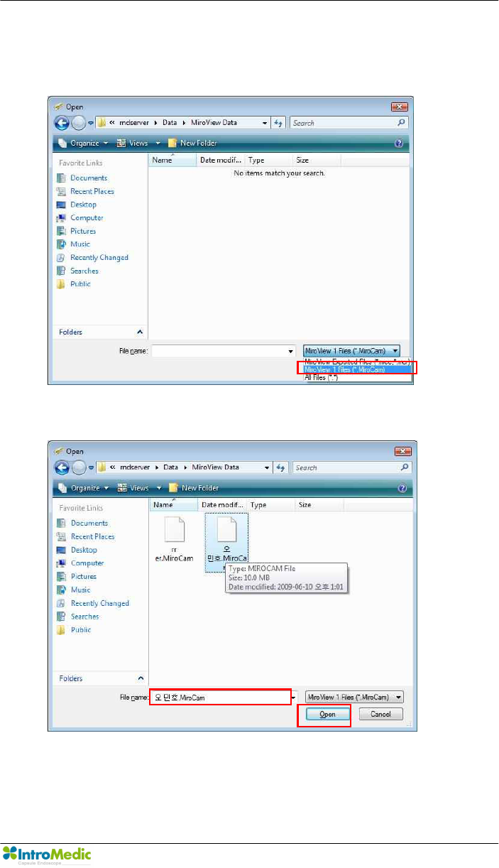
Task: Open Searches in the lower dialog's Favorite Links
Action: click(x=84, y=617)
